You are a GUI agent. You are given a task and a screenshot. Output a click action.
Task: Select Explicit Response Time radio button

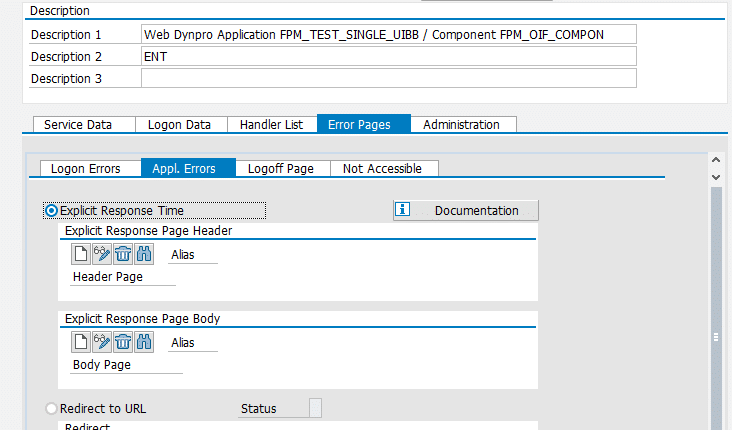point(51,211)
